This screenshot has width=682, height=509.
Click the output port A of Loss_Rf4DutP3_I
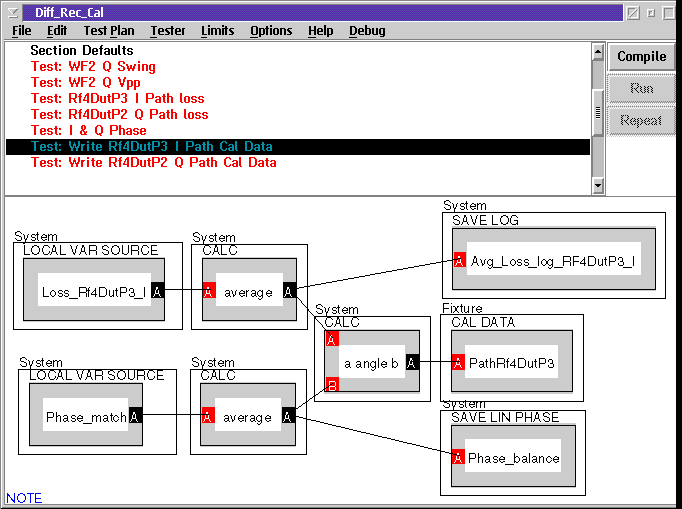click(x=157, y=291)
